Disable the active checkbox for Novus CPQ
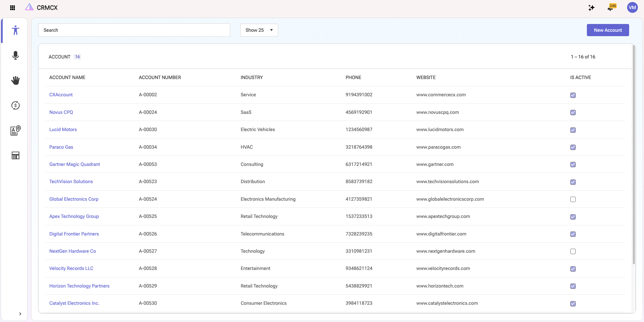 click(x=573, y=113)
